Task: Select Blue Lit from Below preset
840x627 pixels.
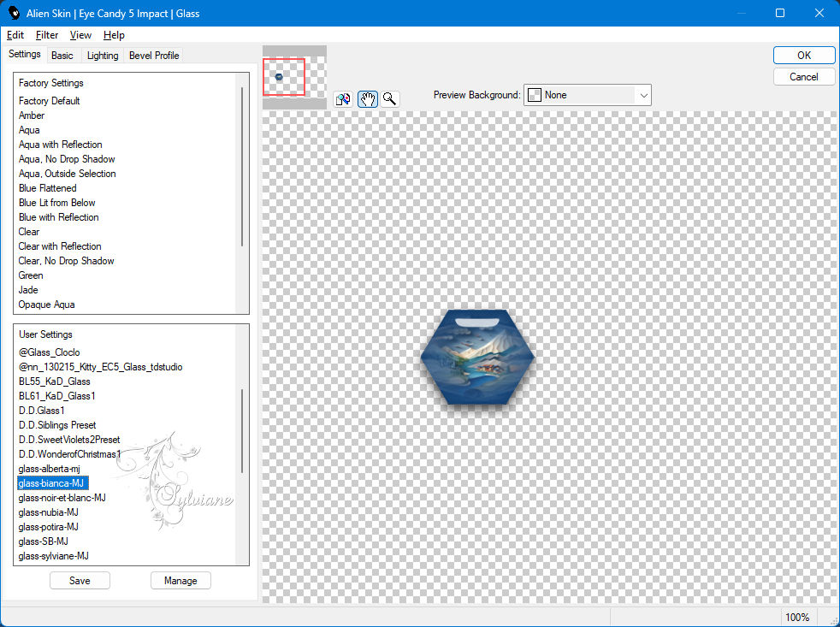Action: 56,202
